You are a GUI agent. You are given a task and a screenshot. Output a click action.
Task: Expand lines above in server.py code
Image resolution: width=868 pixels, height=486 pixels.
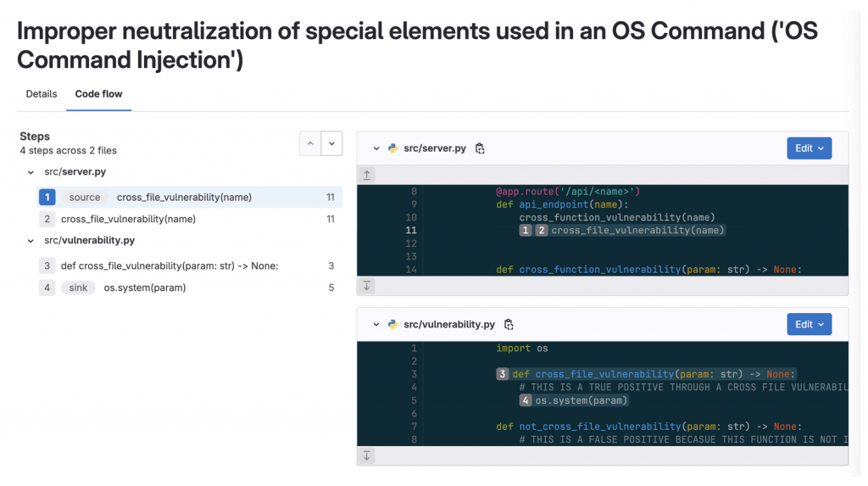pyautogui.click(x=367, y=175)
